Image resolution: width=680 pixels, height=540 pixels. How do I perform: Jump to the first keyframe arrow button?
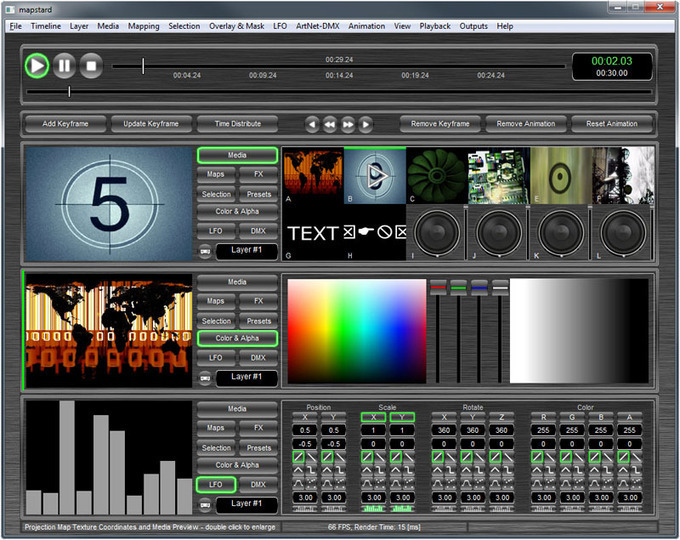pos(312,124)
